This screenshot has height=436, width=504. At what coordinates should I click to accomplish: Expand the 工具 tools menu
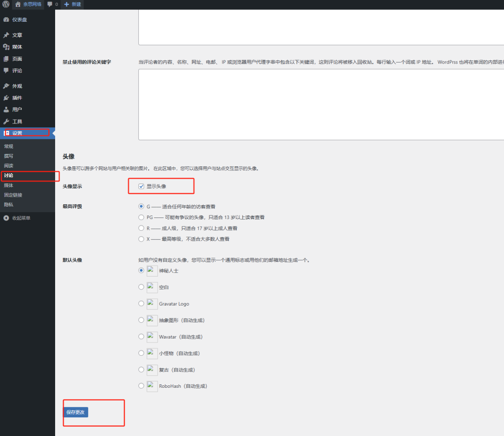point(17,122)
